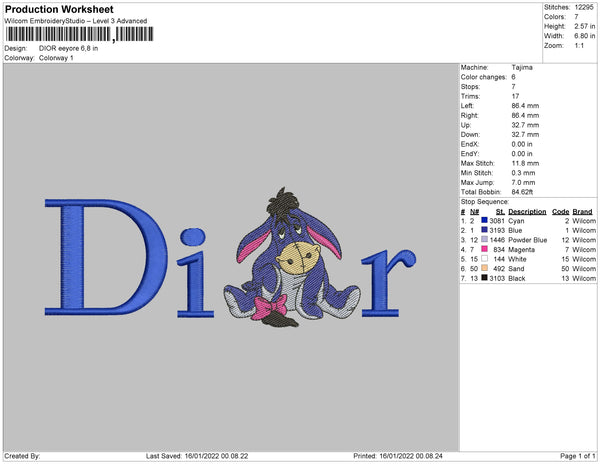Click the 'Last Saved: 16/01/2022' timestamp
Image resolution: width=600 pixels, height=464 pixels.
coord(197,456)
